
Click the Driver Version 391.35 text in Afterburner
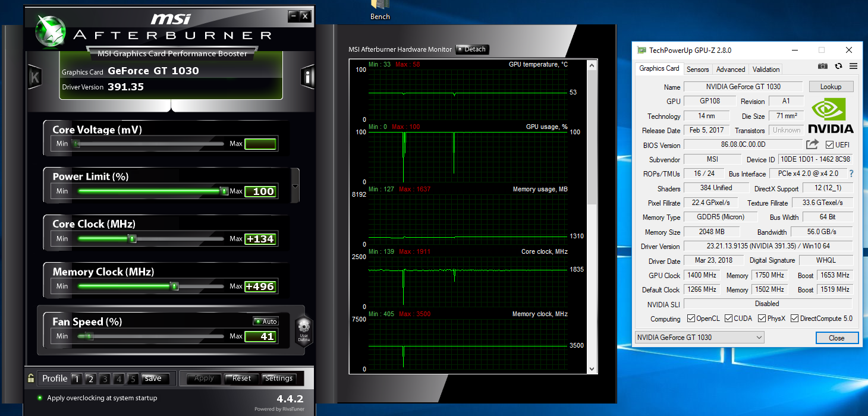(126, 87)
